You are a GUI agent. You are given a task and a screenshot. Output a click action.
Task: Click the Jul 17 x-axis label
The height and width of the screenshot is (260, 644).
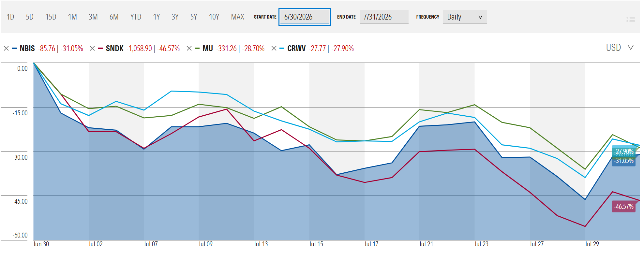[371, 244]
